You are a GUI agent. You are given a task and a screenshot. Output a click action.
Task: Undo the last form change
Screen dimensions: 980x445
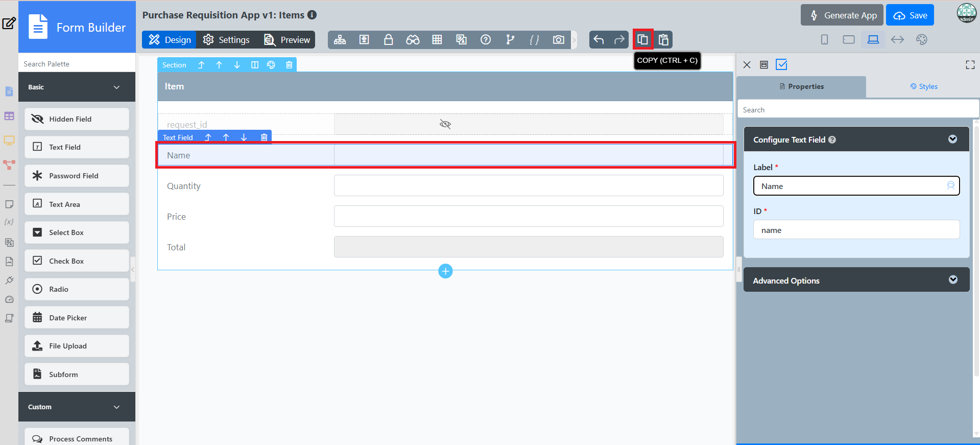(x=599, y=39)
